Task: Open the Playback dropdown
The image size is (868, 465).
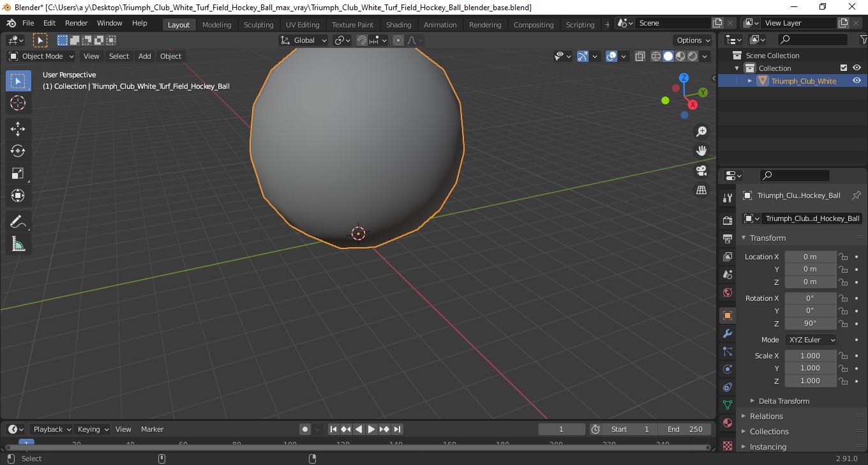Action: click(51, 429)
